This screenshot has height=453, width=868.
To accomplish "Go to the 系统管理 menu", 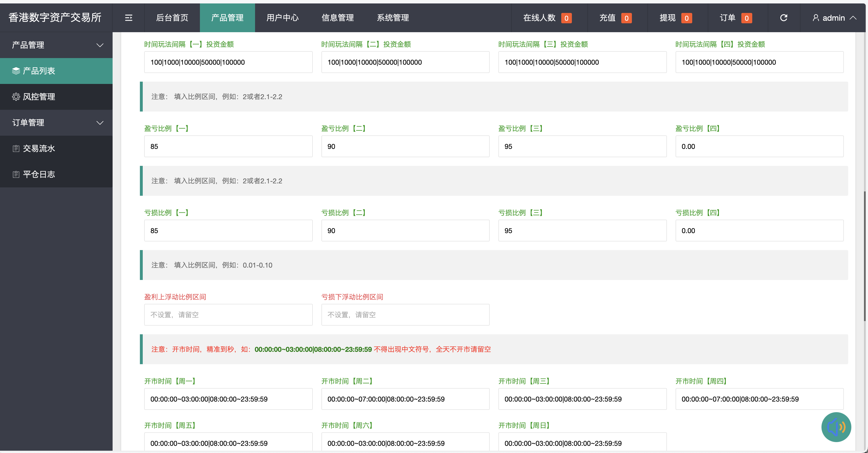I will click(x=393, y=18).
